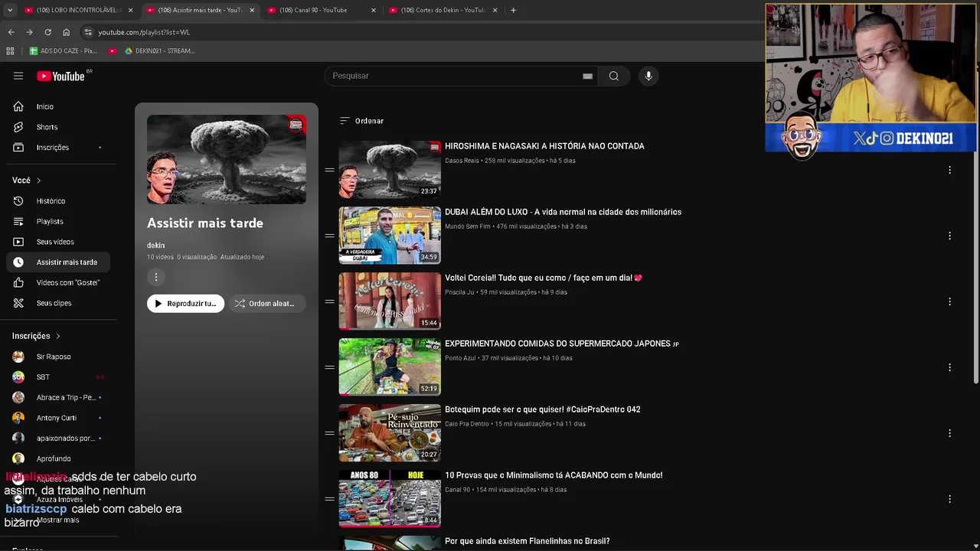The width and height of the screenshot is (980, 551).
Task: Click the browser address bar URL
Action: pos(144,32)
